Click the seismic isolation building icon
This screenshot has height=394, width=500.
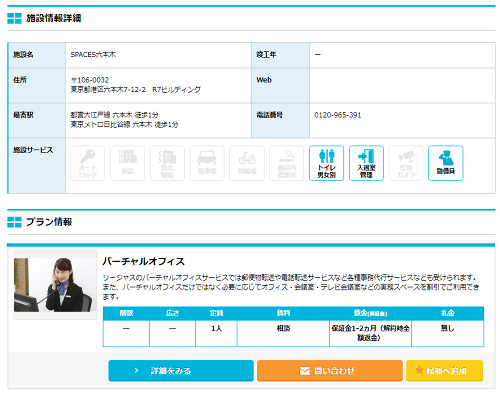167,163
